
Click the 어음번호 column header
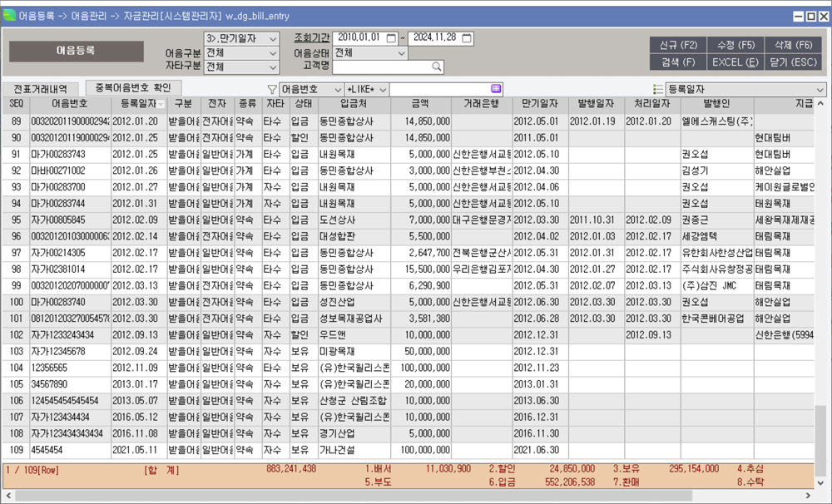click(70, 105)
